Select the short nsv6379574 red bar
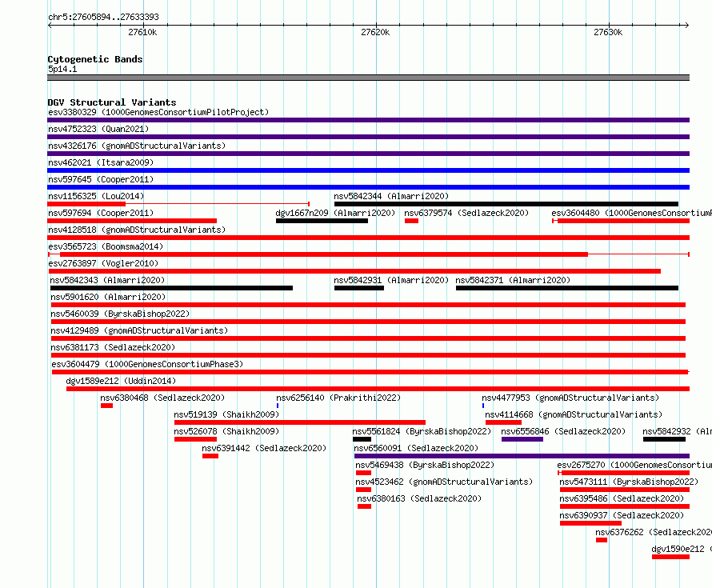712x588 pixels. pyautogui.click(x=411, y=221)
